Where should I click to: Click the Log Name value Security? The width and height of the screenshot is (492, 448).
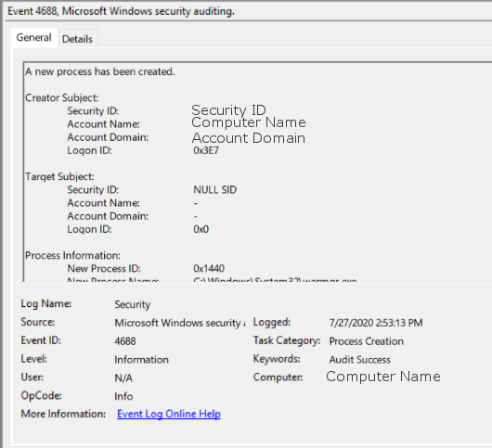click(133, 304)
